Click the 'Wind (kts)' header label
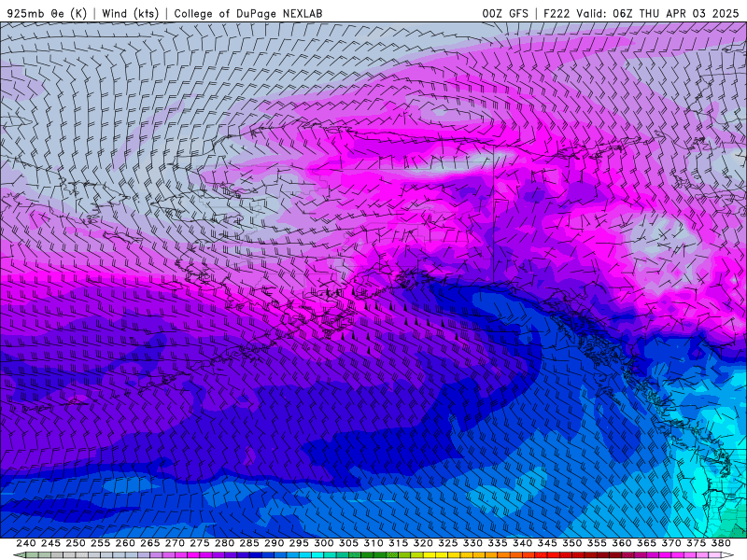This screenshot has height=560, width=747. [x=131, y=13]
